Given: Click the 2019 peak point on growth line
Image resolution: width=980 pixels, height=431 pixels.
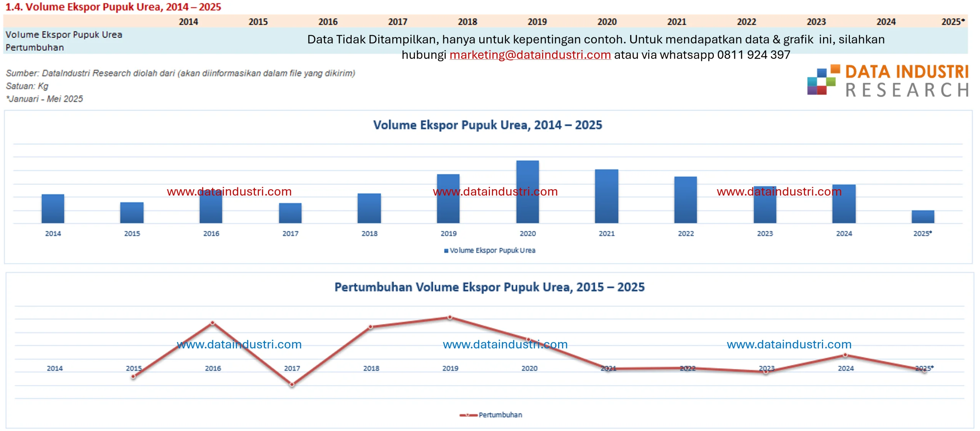Looking at the screenshot, I should (x=450, y=317).
